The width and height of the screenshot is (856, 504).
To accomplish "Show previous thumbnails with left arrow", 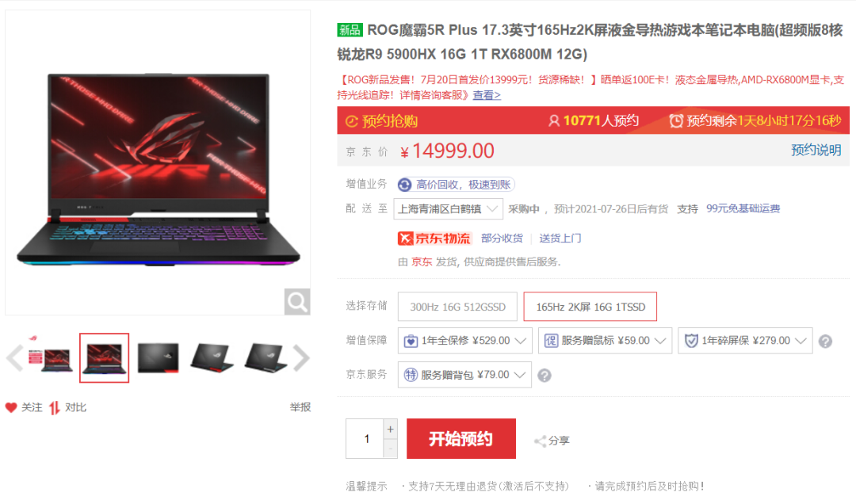I will (14, 358).
